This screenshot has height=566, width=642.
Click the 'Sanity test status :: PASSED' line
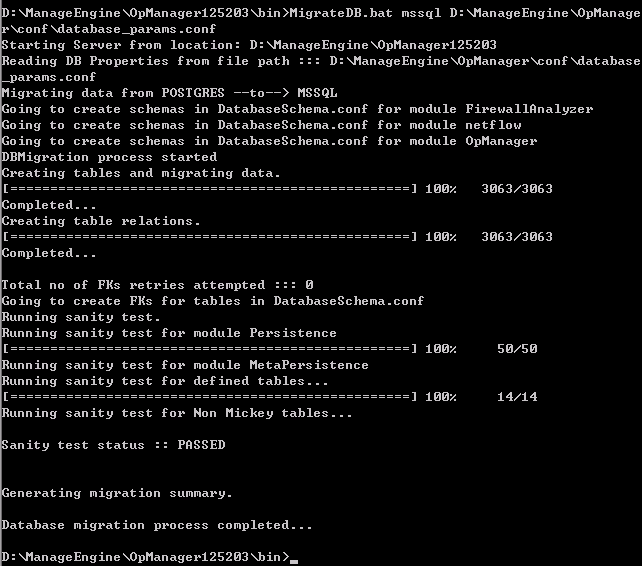(113, 445)
